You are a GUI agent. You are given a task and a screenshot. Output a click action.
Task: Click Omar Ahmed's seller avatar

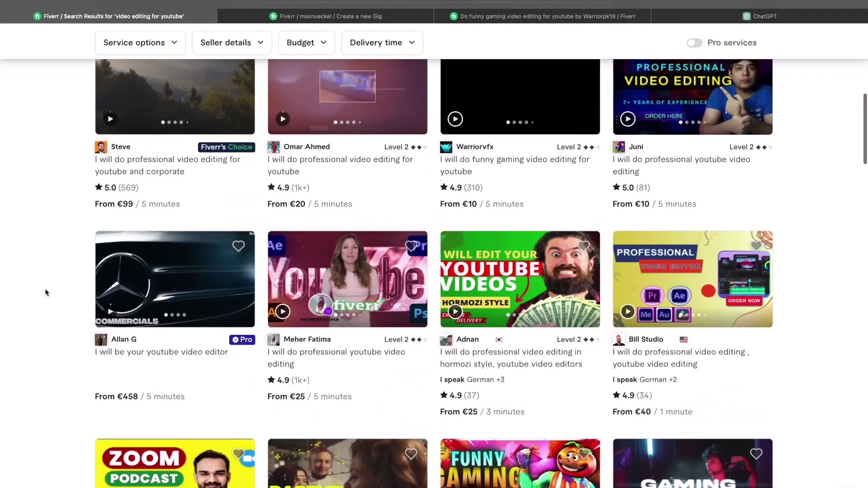tap(274, 147)
